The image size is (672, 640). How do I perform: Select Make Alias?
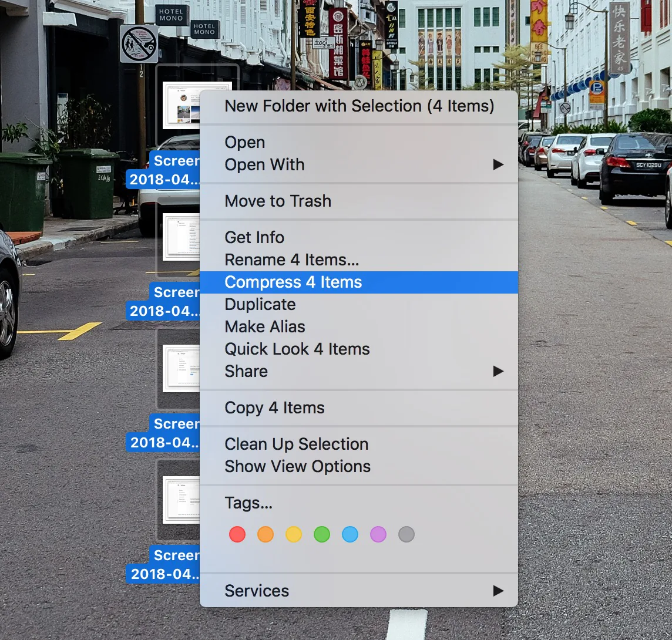[359, 327]
